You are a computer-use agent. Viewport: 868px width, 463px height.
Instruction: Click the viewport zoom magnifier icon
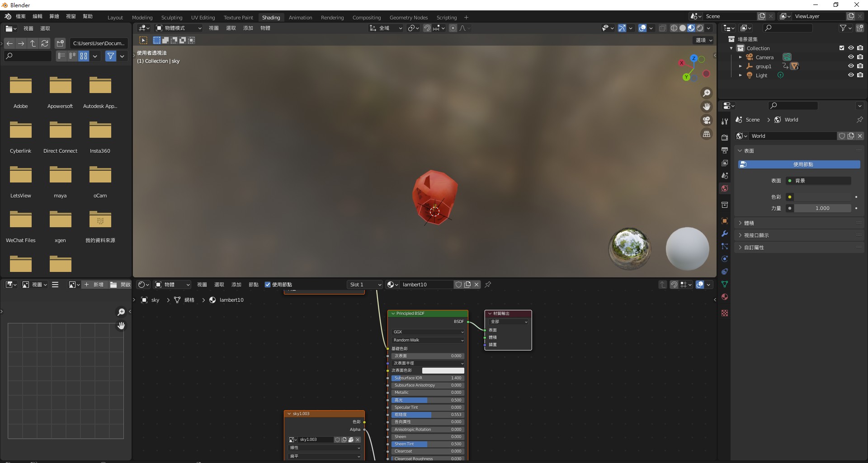pos(706,93)
